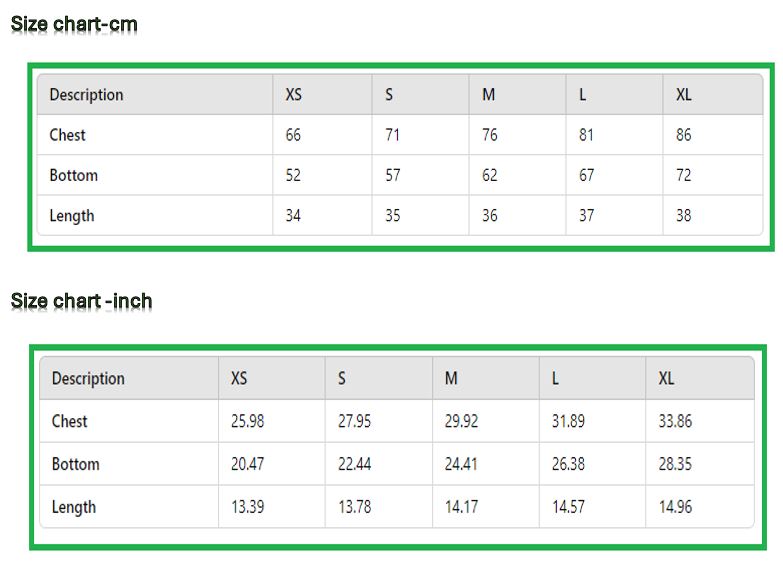Click the "Size chart-cm" heading
Image resolution: width=783 pixels, height=572 pixels.
coord(74,24)
